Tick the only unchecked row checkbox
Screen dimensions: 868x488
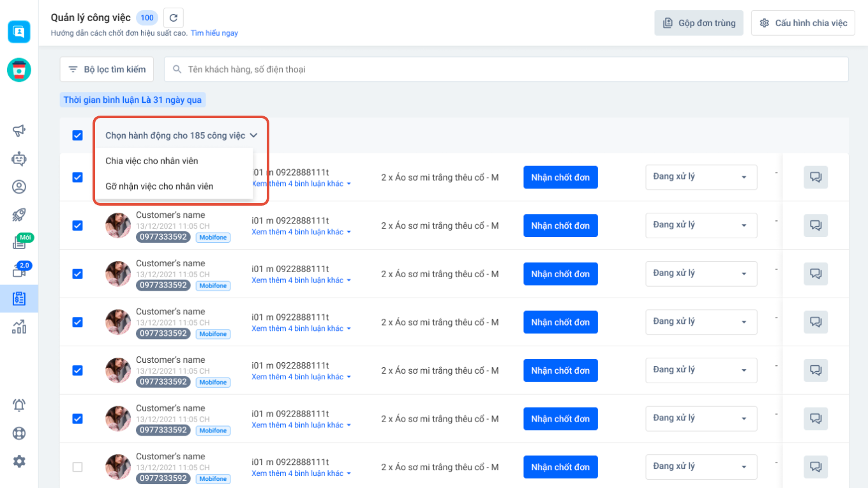(x=78, y=467)
